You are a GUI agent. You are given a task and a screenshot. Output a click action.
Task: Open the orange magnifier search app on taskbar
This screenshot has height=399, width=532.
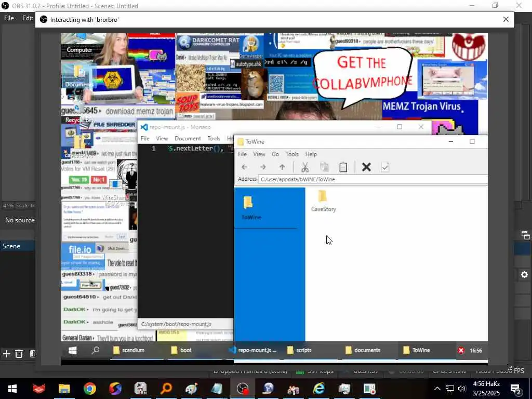(x=166, y=389)
